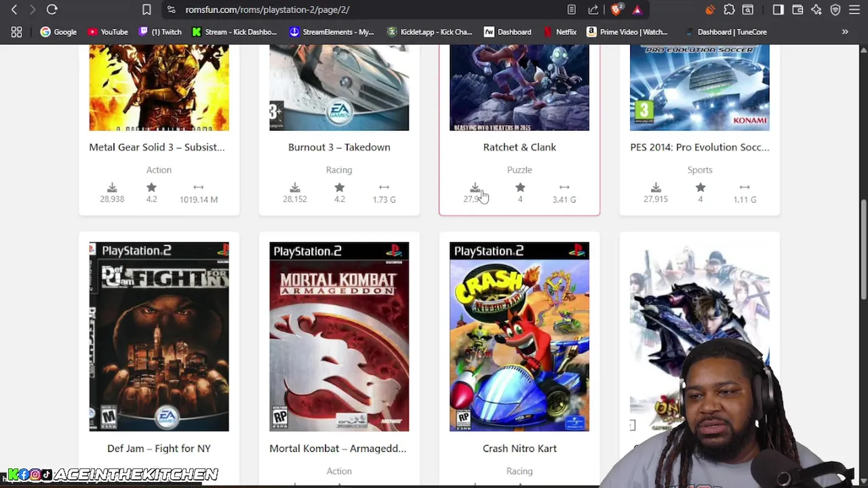Click the Racing genre under Burnout 3
Screen dimensions: 868x488
[x=339, y=170]
